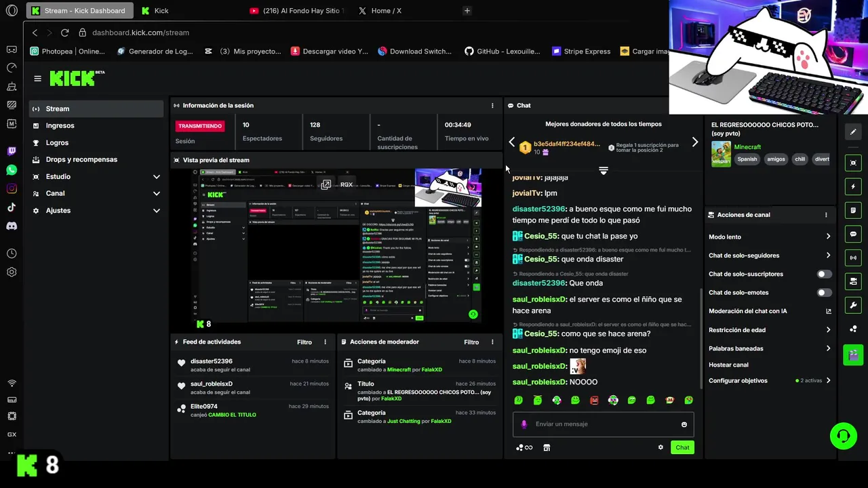Open Twitch from the Opera sidebar
The height and width of the screenshot is (488, 868).
click(12, 151)
